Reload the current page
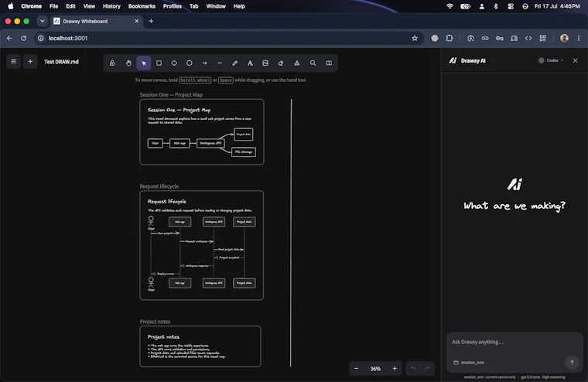Screen dimensions: 588x382 24,38
